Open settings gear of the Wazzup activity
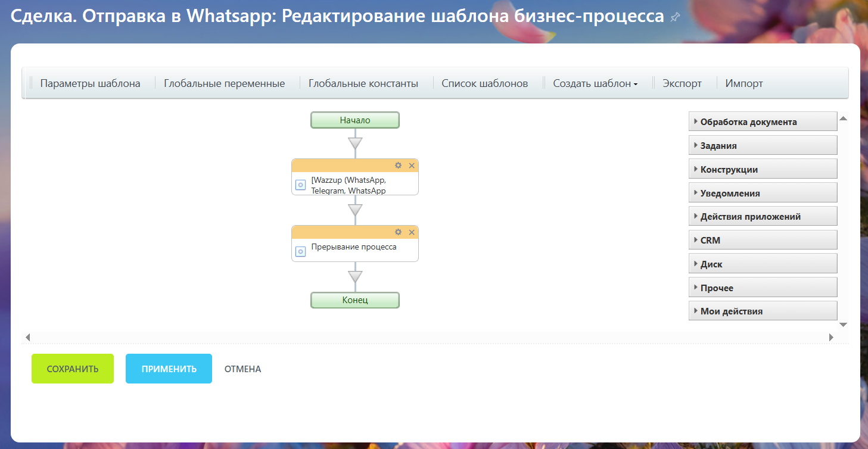This screenshot has height=449, width=868. click(399, 166)
